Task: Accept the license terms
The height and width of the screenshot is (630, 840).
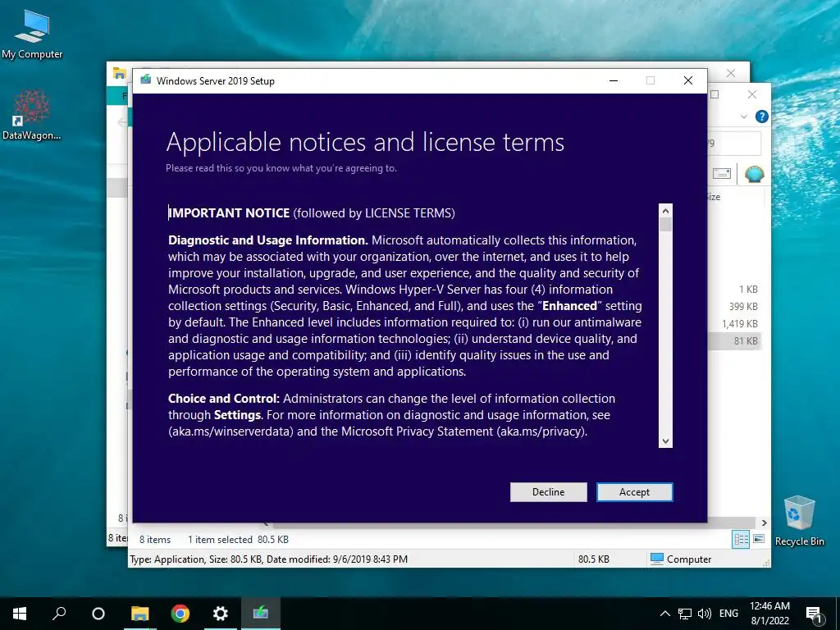Action: pos(634,492)
